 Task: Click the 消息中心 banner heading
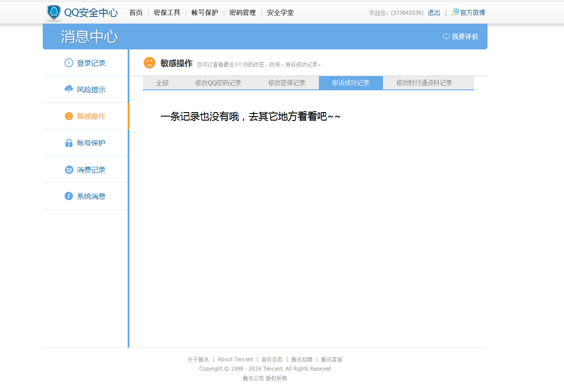pyautogui.click(x=89, y=36)
